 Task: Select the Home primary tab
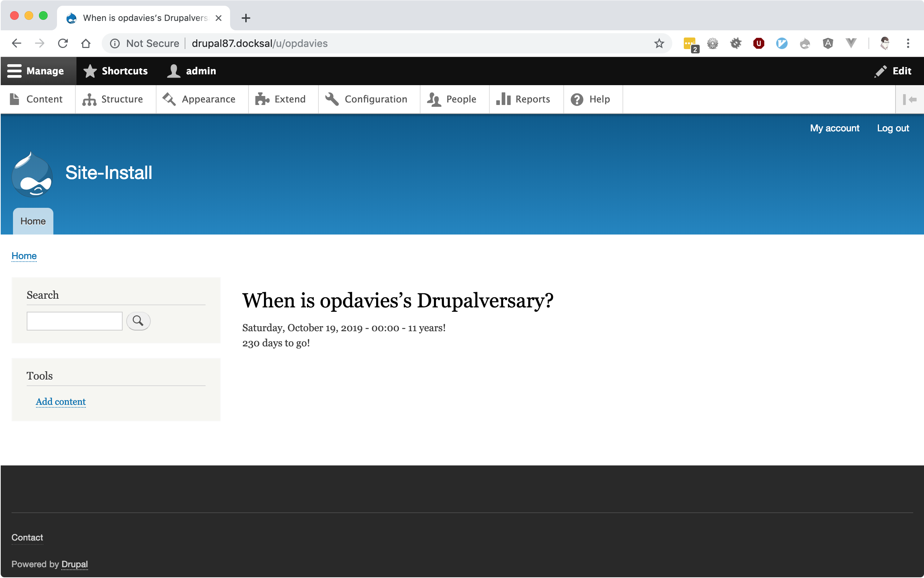point(33,221)
